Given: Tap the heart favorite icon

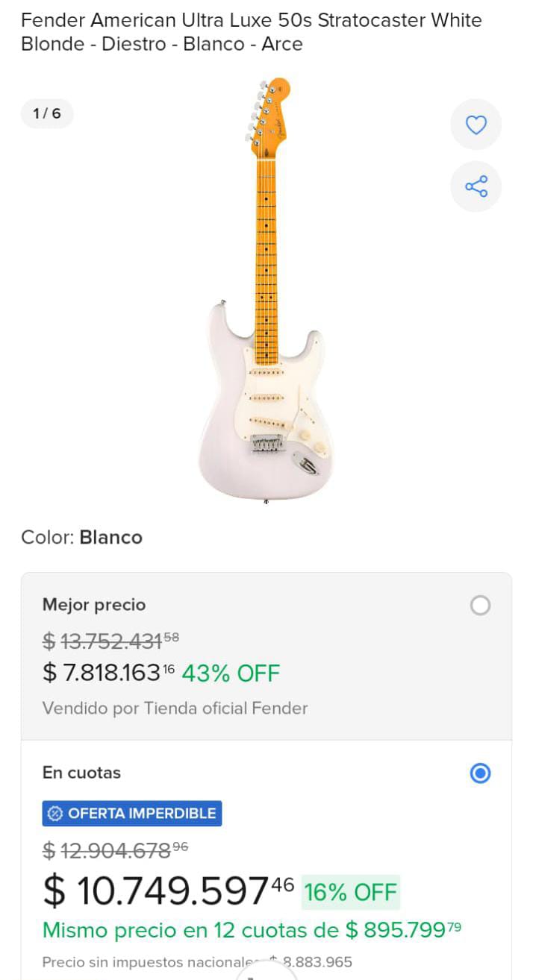Looking at the screenshot, I should tap(476, 125).
